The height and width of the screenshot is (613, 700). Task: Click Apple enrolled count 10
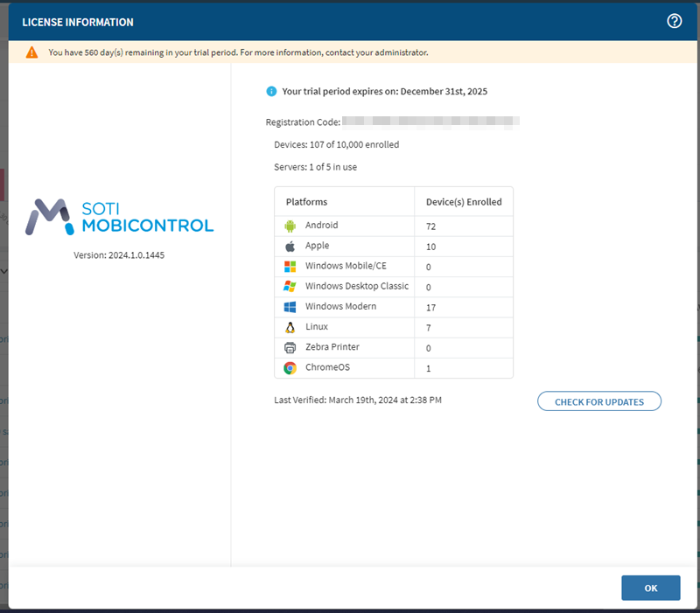click(430, 247)
